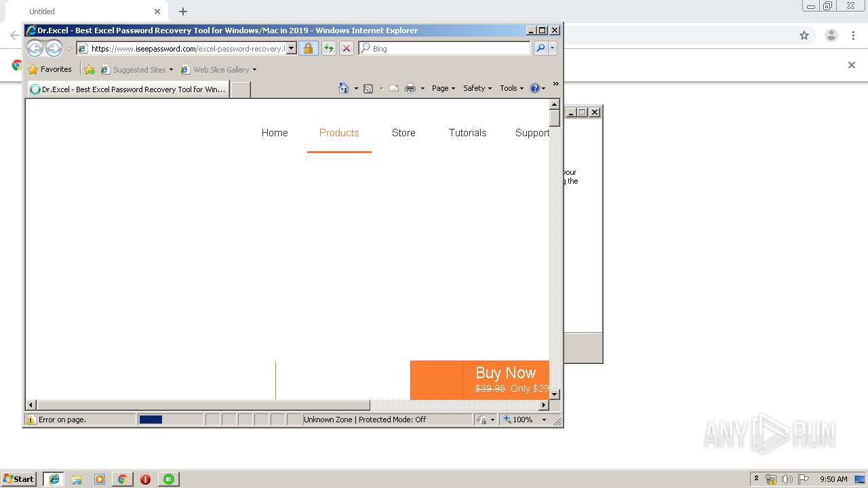Open the Page menu
This screenshot has height=488, width=868.
tap(443, 88)
